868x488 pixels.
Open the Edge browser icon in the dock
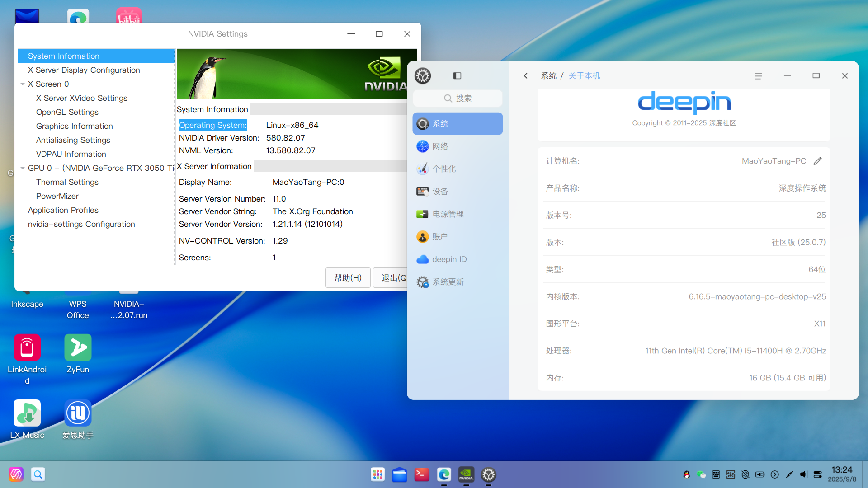click(444, 474)
